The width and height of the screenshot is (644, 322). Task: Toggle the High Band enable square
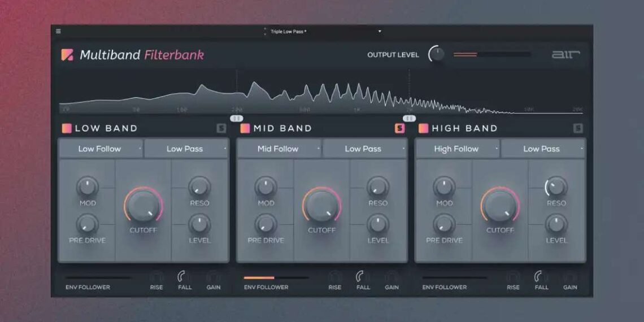click(x=424, y=129)
